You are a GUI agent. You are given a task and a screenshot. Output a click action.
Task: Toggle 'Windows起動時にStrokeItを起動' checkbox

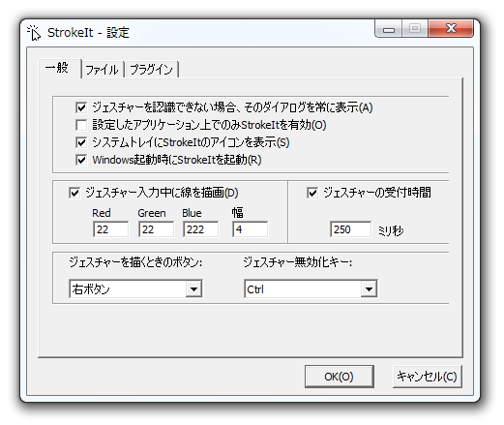[81, 160]
